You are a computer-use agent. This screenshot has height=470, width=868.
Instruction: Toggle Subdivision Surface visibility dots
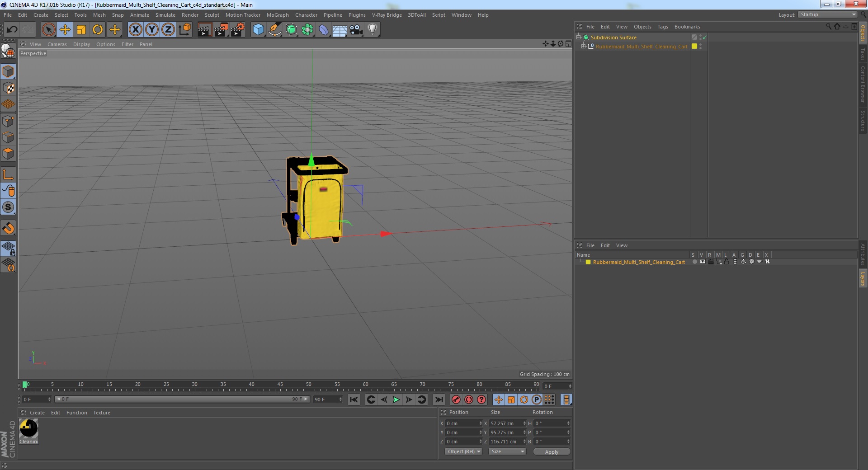pos(700,37)
